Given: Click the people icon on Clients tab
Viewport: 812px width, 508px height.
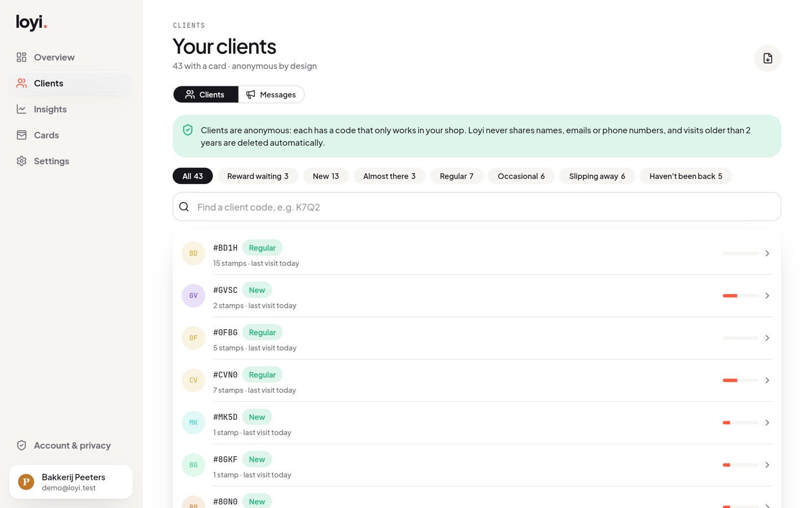Looking at the screenshot, I should [190, 94].
